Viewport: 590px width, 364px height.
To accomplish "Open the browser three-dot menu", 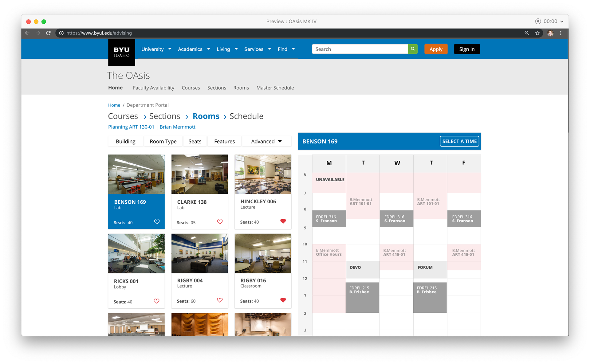I will tap(561, 33).
